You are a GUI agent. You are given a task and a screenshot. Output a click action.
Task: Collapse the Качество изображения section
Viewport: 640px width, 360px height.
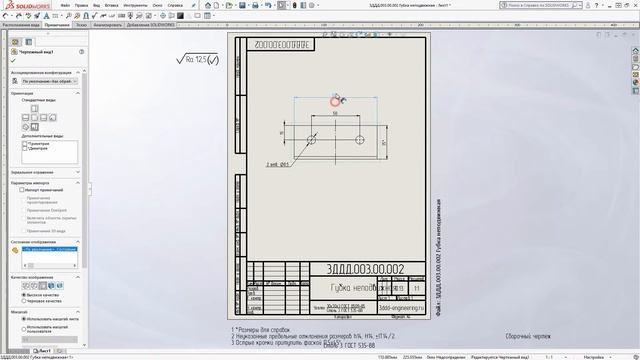tap(78, 277)
